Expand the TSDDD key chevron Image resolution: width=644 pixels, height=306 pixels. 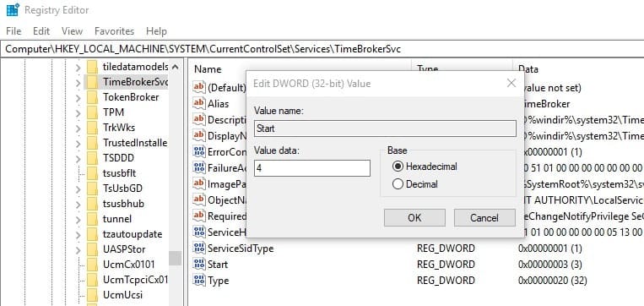click(78, 158)
